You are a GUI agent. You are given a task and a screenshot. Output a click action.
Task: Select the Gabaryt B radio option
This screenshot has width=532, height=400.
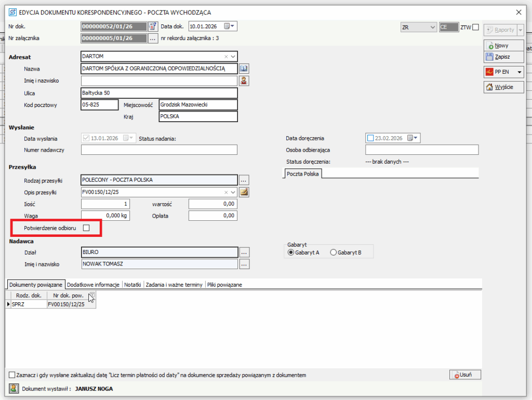pos(334,252)
